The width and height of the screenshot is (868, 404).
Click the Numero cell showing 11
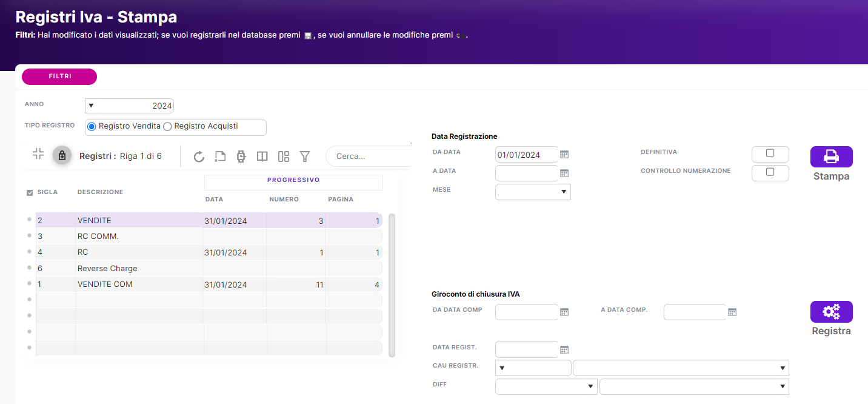click(x=295, y=284)
